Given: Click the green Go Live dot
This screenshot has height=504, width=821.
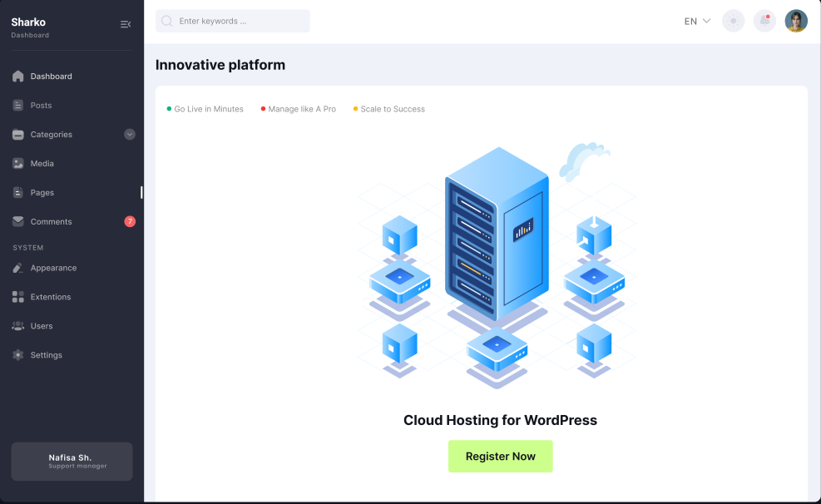Looking at the screenshot, I should point(169,109).
